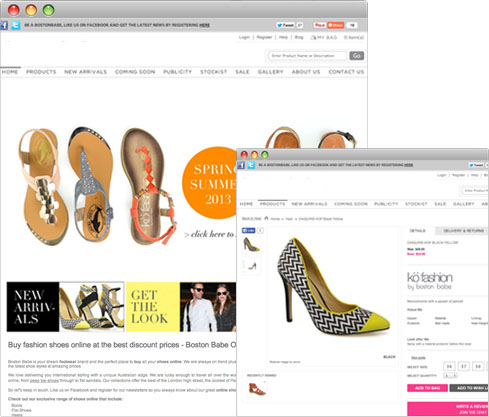489x417 pixels.
Task: Select SALE in the back window menu
Action: click(242, 72)
